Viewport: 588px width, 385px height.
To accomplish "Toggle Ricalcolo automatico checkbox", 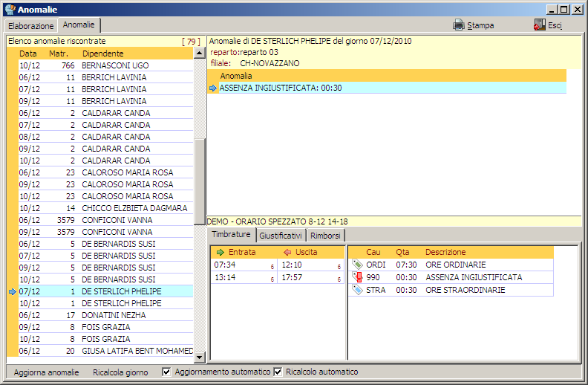I will pos(278,372).
